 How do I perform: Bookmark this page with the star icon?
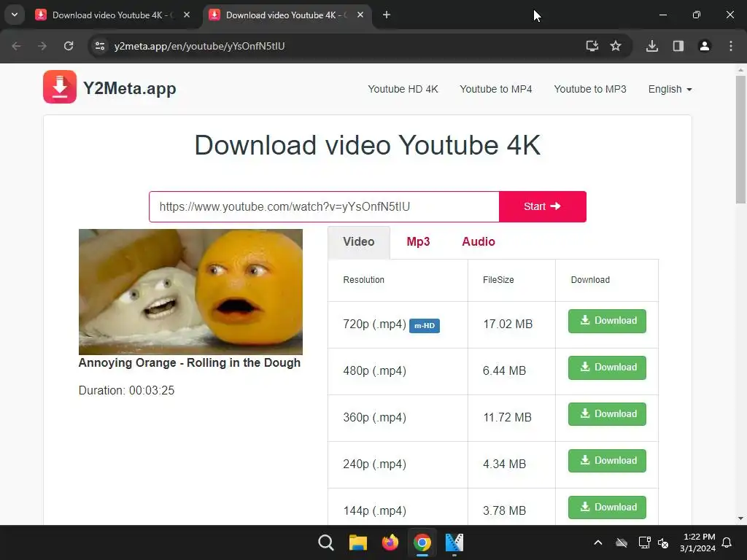[616, 46]
